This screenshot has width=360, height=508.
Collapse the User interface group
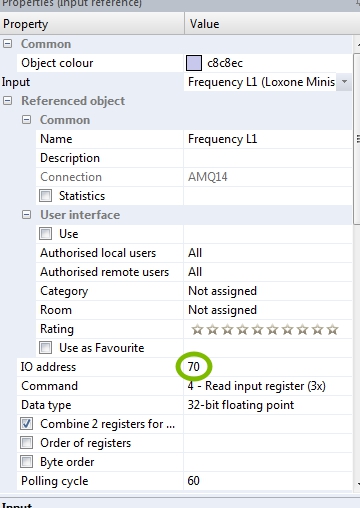(x=26, y=215)
